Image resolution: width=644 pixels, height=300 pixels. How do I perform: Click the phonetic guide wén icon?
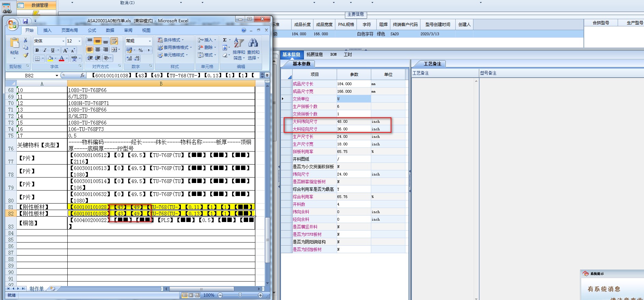[74, 58]
